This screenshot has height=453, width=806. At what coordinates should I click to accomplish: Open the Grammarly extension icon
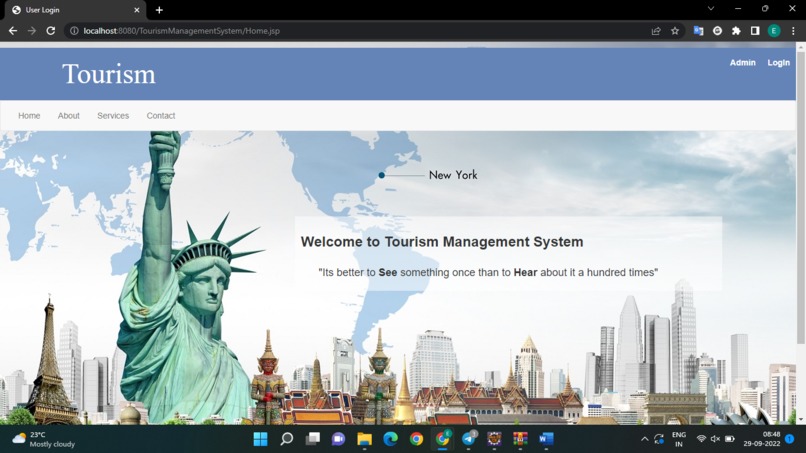pyautogui.click(x=717, y=31)
